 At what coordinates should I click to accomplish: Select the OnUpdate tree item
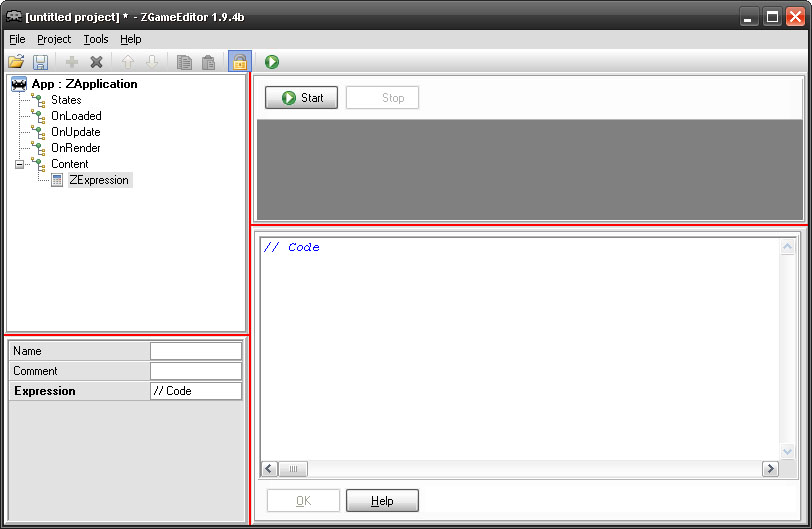click(76, 132)
